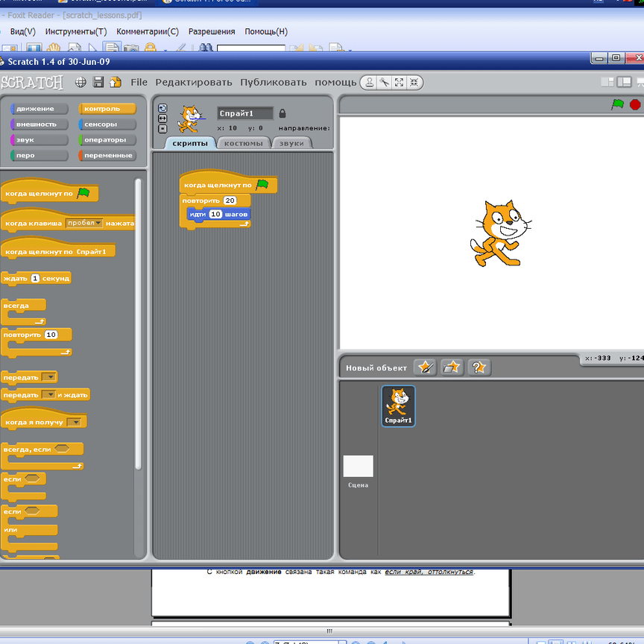This screenshot has height=644, width=644.
Task: Open Foxit Reader Комментарии(C) menu
Action: (x=148, y=31)
